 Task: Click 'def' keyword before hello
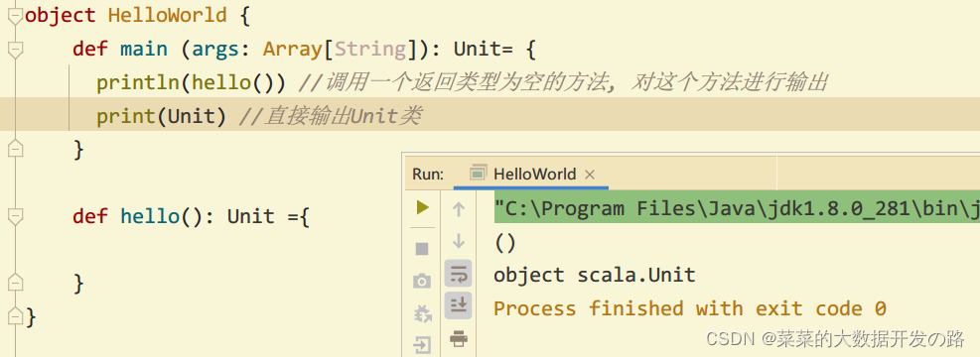tap(90, 216)
